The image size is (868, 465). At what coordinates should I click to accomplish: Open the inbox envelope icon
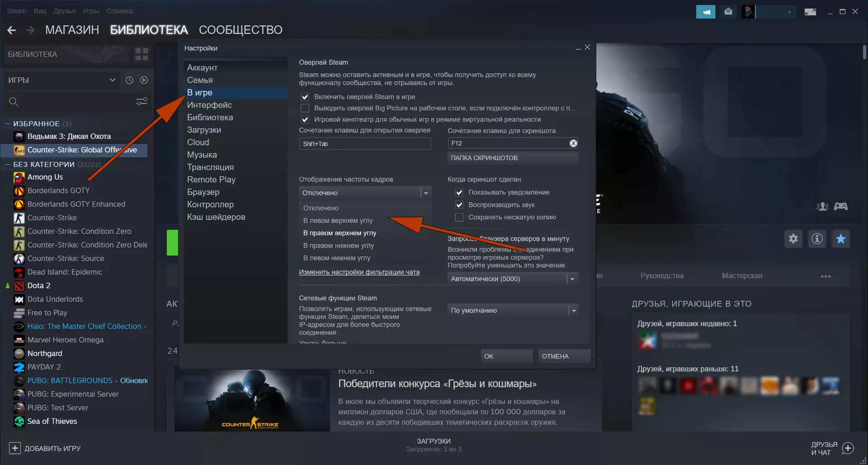coord(728,12)
